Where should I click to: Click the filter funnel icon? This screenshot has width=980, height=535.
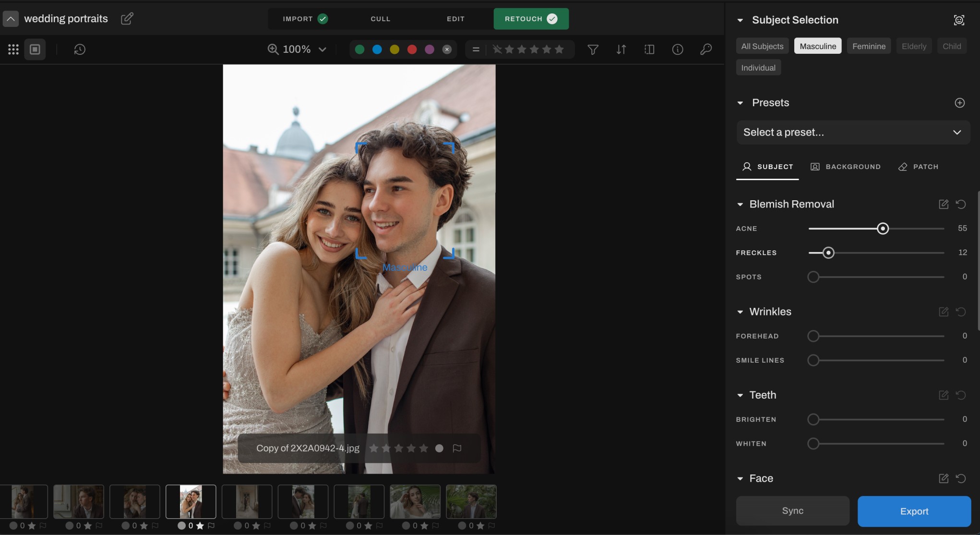593,49
